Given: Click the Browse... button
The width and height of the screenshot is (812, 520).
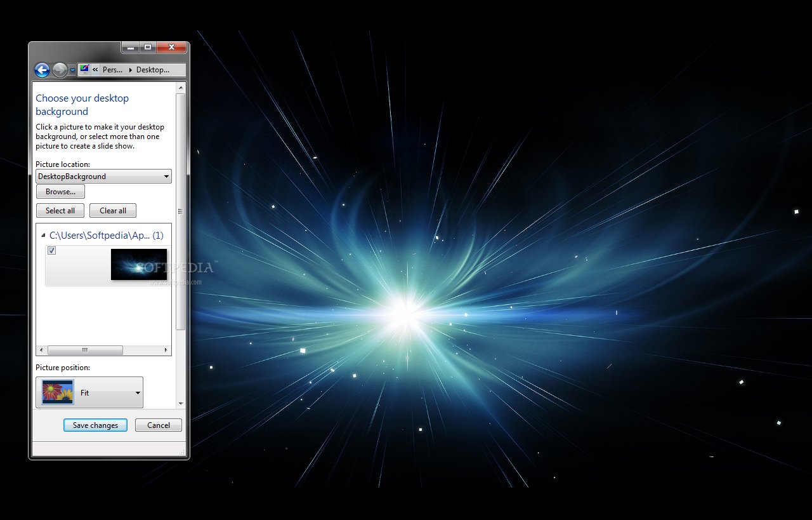Looking at the screenshot, I should click(x=60, y=191).
